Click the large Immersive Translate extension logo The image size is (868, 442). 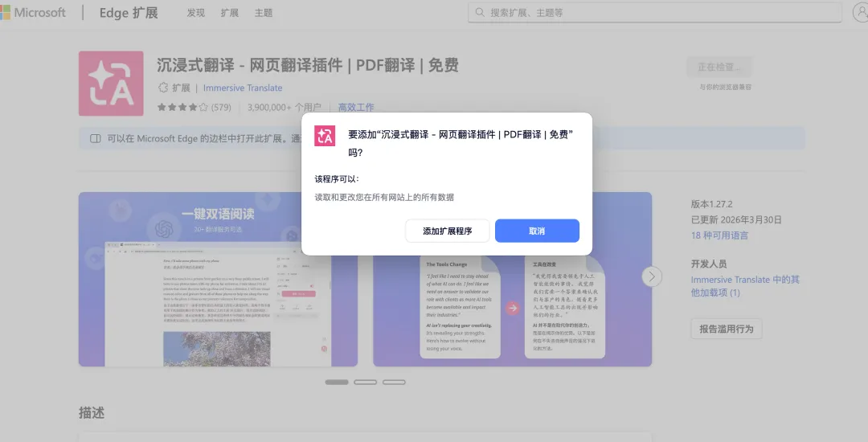click(111, 84)
